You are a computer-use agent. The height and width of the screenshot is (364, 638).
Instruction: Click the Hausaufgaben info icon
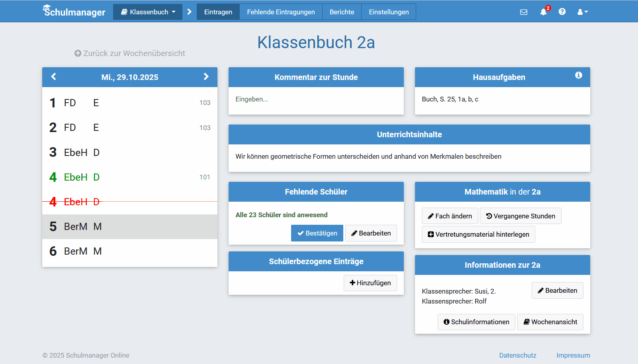point(578,75)
